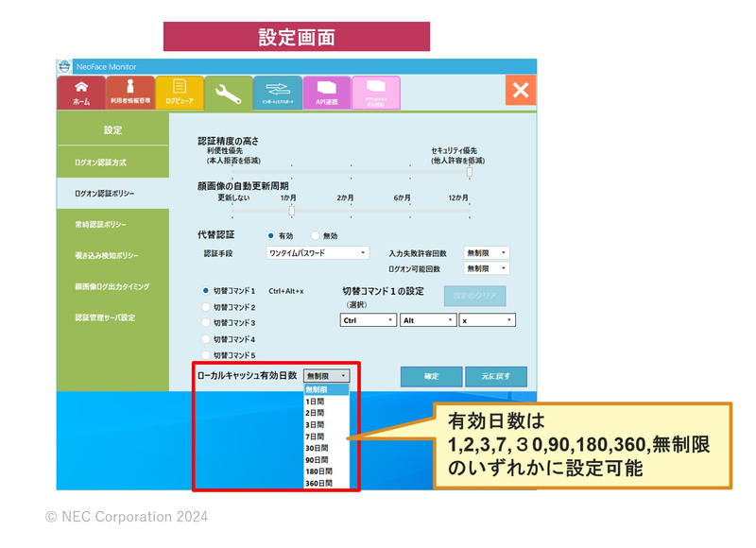
Task: Open the Alt key dropdown
Action: [428, 320]
